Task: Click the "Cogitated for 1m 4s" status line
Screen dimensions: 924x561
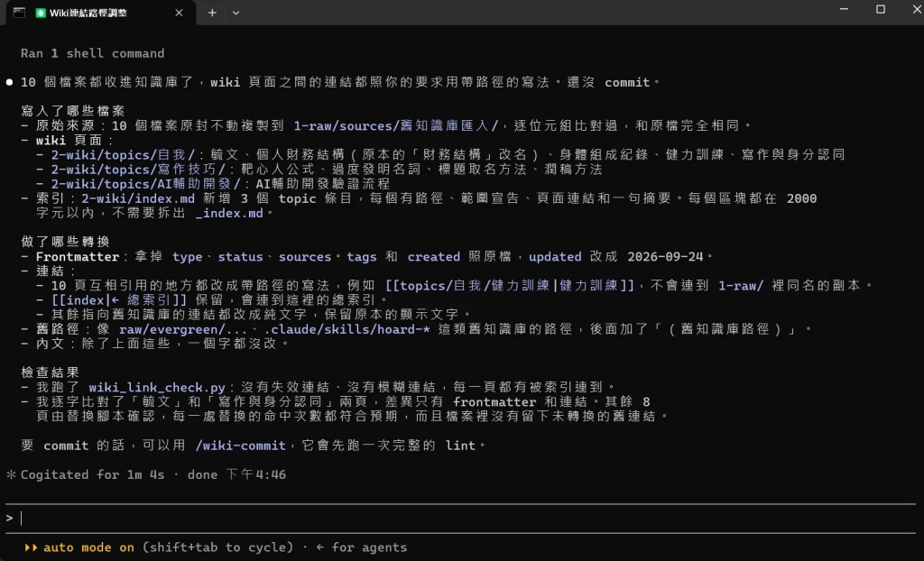Action: point(93,475)
